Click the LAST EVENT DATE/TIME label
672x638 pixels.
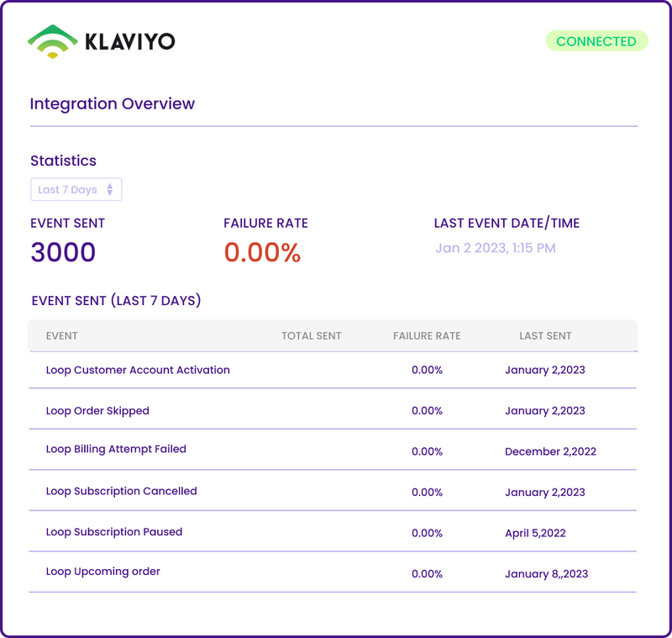[x=507, y=224]
